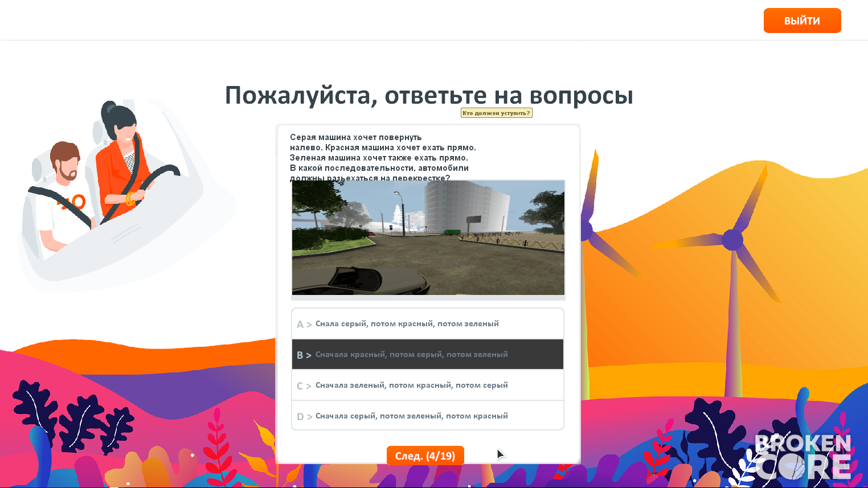This screenshot has height=488, width=868.
Task: Go to next question with След. (4/19)
Action: click(x=425, y=456)
